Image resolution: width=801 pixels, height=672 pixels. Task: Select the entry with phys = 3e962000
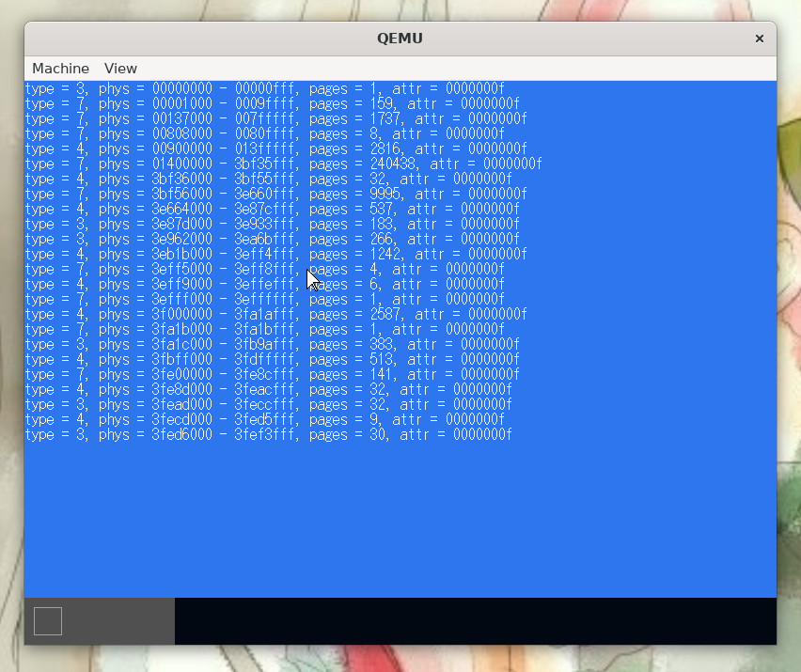tap(271, 240)
